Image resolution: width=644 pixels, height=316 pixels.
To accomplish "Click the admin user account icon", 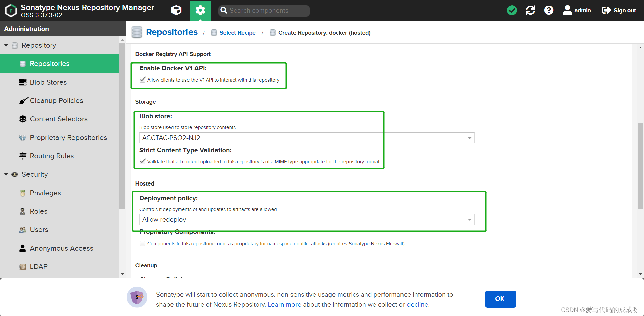I will pos(567,10).
